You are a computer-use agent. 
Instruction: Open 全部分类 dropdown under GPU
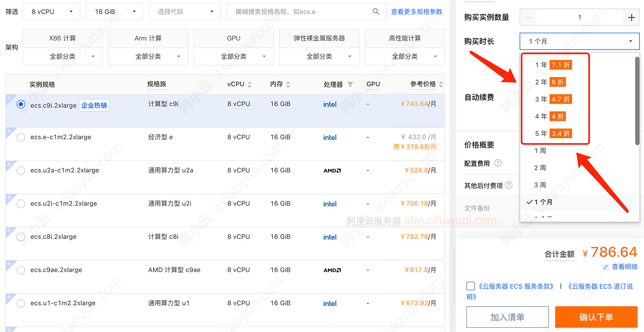[234, 56]
